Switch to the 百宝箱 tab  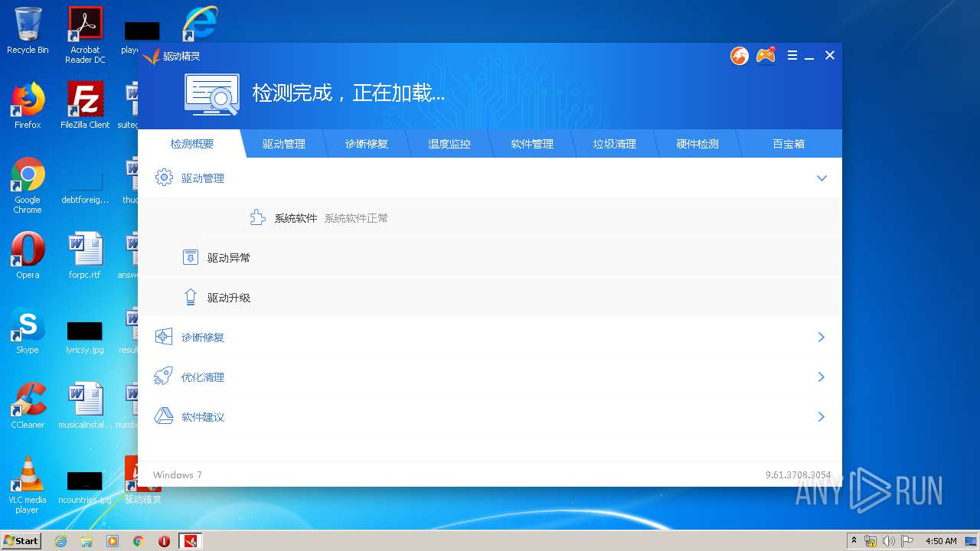[789, 144]
